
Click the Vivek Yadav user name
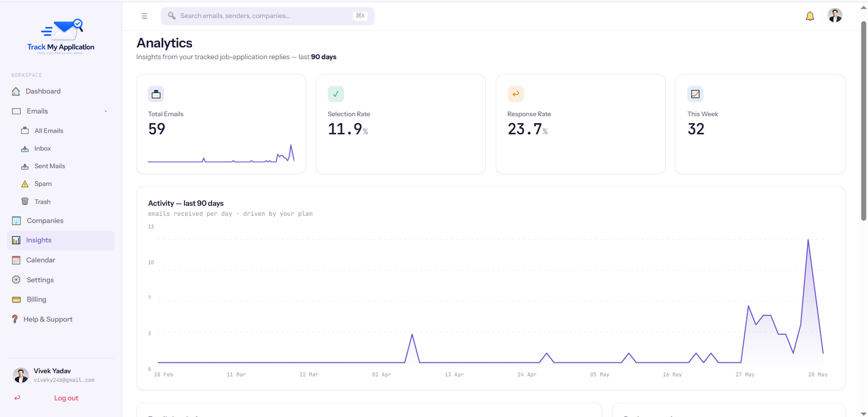coord(52,371)
